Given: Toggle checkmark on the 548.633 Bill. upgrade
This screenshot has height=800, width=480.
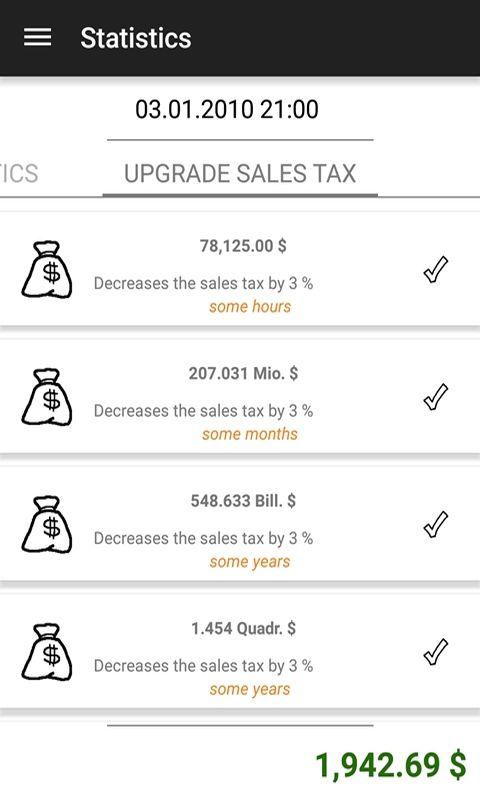Looking at the screenshot, I should coord(436,524).
